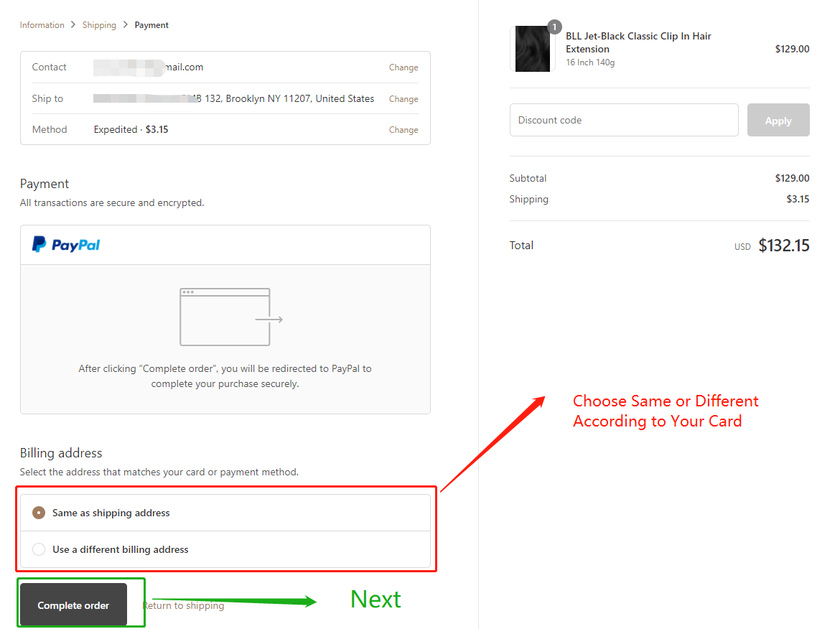Select Use a different billing address radio
Screen dimensions: 840x629
[39, 549]
